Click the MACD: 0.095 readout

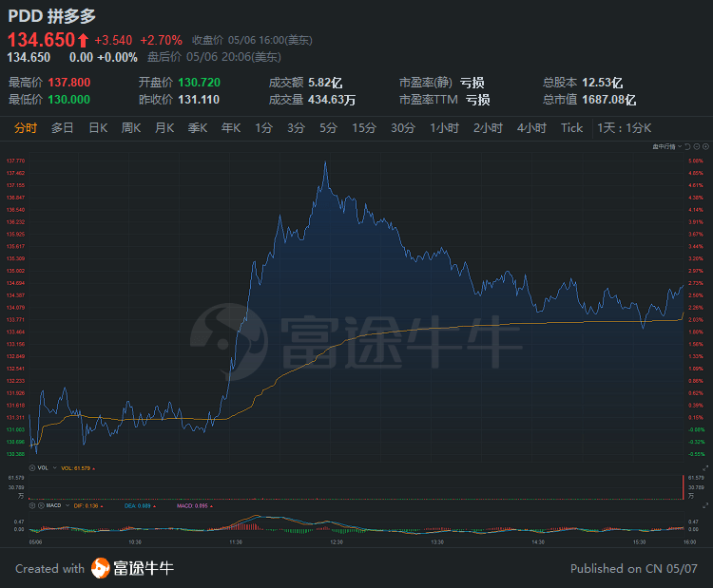[192, 505]
